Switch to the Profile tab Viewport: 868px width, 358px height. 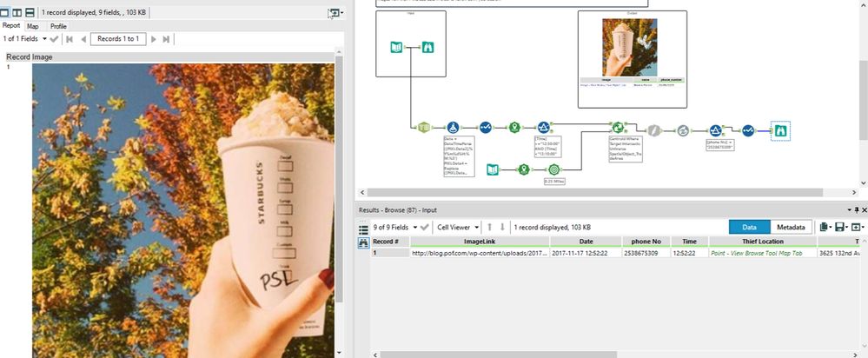point(58,26)
